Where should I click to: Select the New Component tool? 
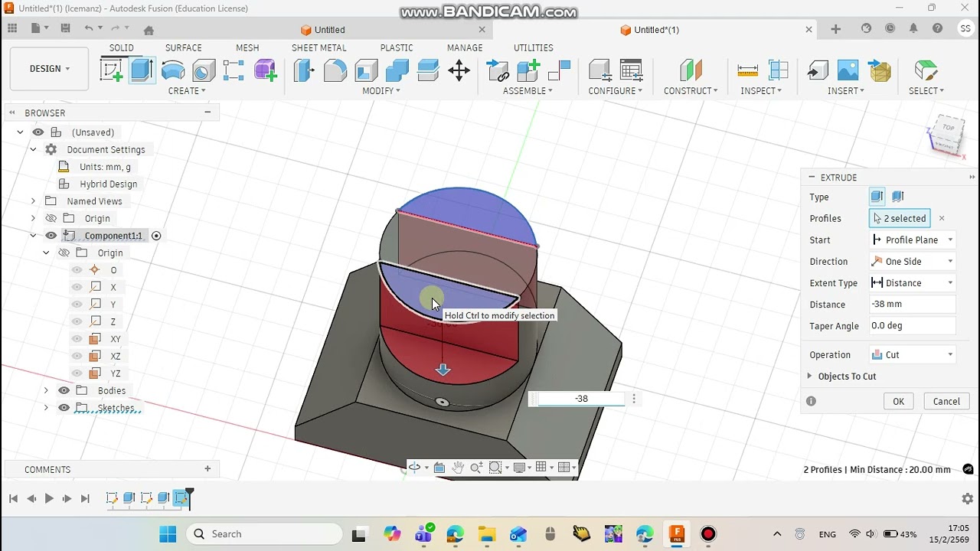(x=528, y=70)
